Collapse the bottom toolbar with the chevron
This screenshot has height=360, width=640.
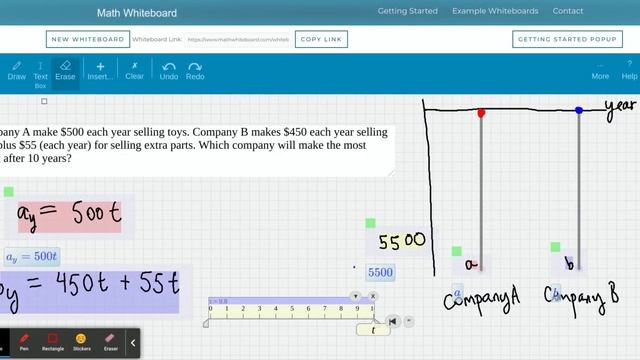(133, 343)
